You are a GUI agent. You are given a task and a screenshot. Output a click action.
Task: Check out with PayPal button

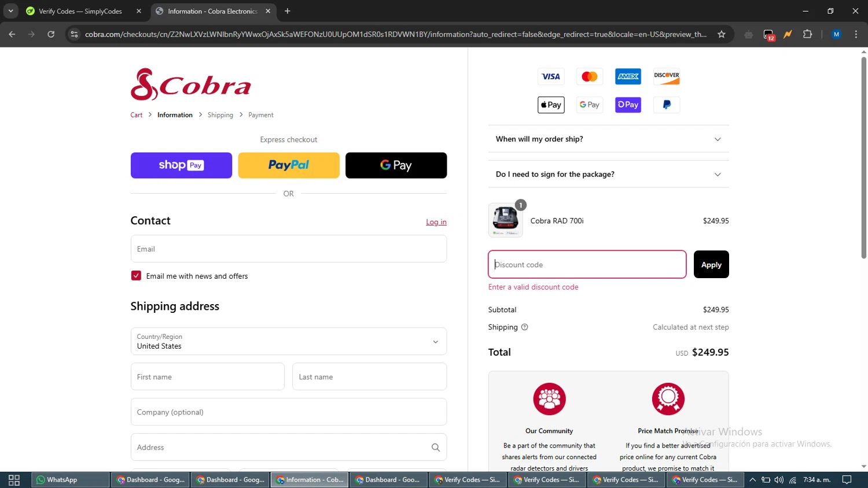click(289, 165)
